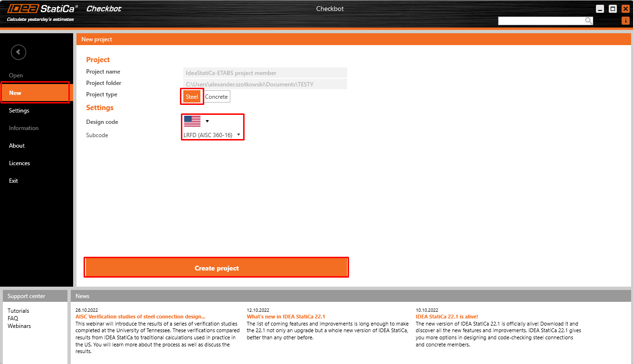The height and width of the screenshot is (364, 633).
Task: Select Information in the sidebar
Action: (x=24, y=128)
